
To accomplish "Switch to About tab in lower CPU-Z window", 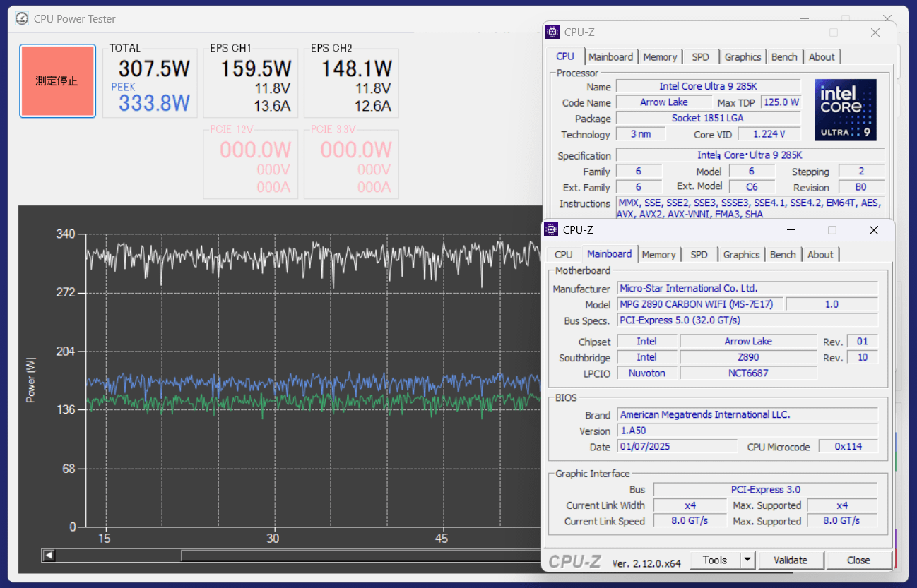I will click(x=820, y=255).
